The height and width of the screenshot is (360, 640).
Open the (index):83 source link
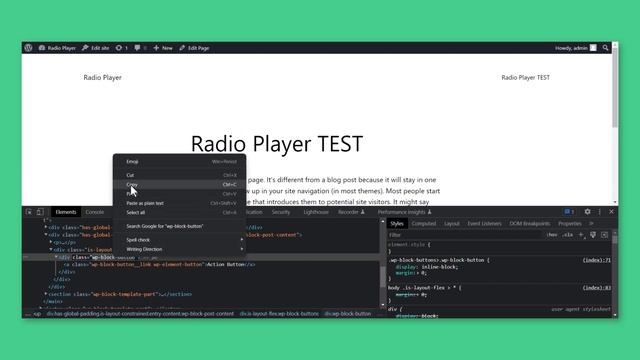coord(596,288)
